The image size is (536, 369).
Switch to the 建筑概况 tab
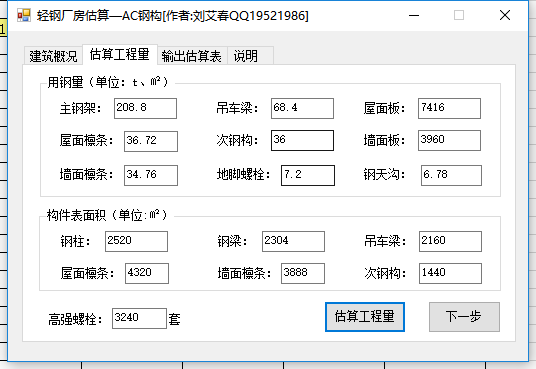[x=53, y=56]
